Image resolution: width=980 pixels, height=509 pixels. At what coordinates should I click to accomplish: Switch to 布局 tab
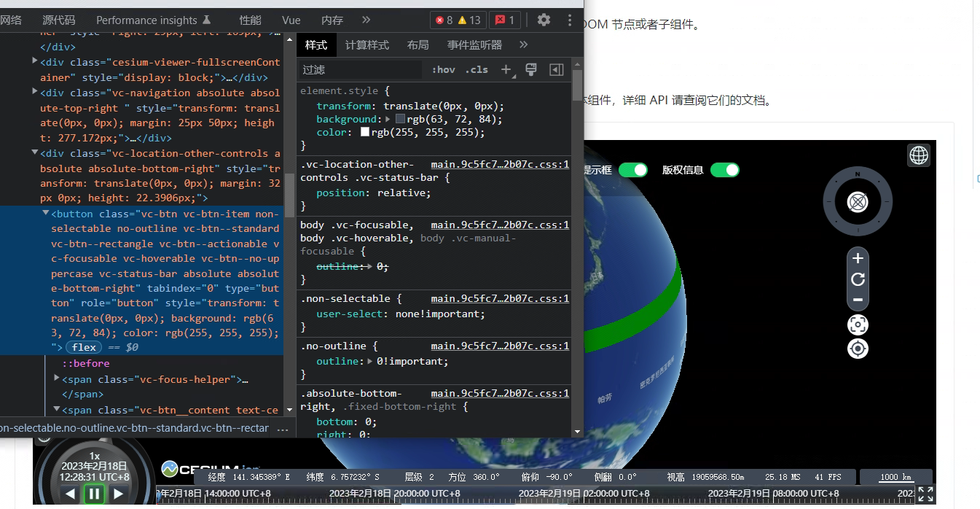(418, 44)
